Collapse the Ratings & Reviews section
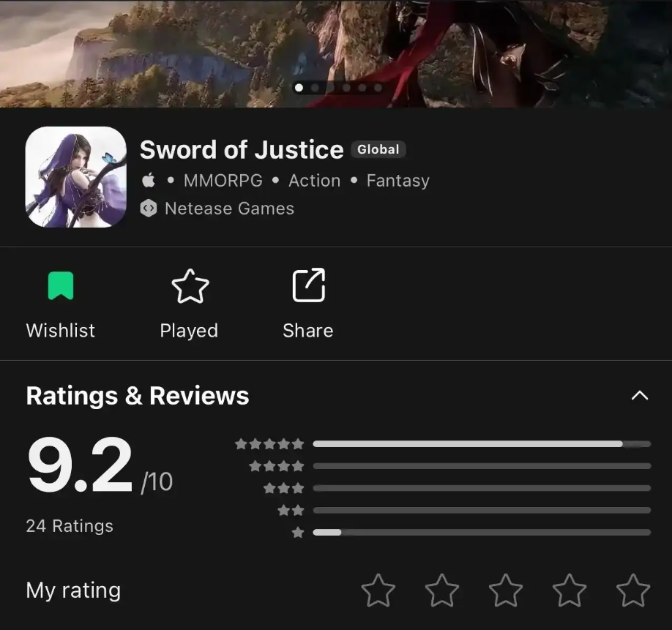The width and height of the screenshot is (672, 630). (x=640, y=395)
